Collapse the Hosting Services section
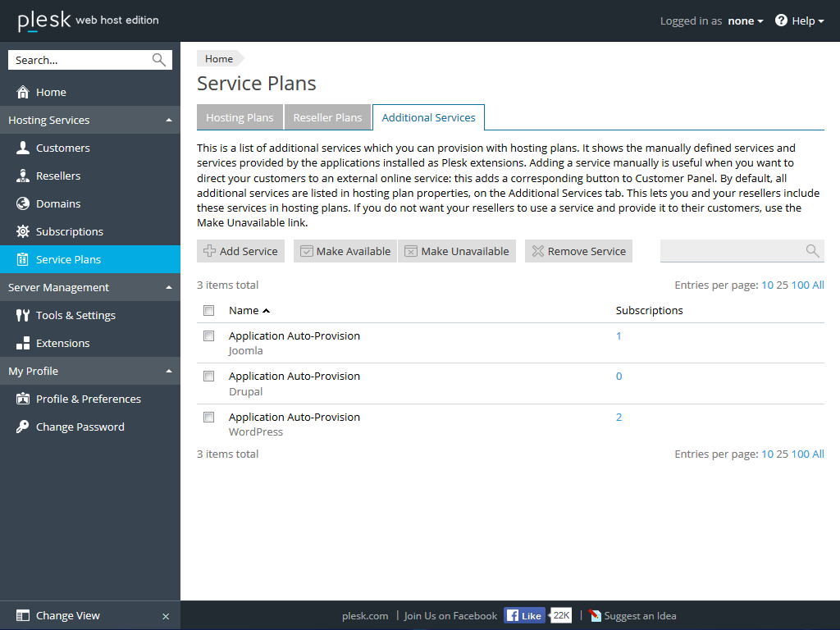The width and height of the screenshot is (840, 630). pyautogui.click(x=169, y=120)
